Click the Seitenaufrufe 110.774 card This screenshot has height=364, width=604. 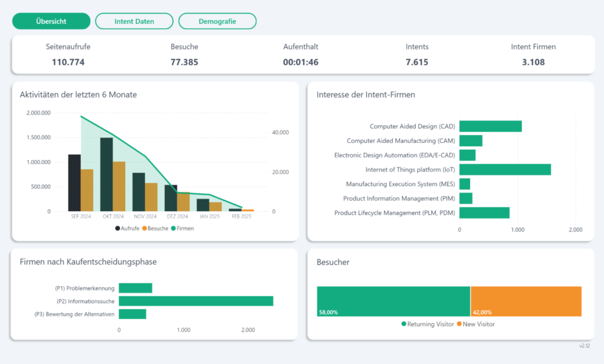click(x=68, y=55)
